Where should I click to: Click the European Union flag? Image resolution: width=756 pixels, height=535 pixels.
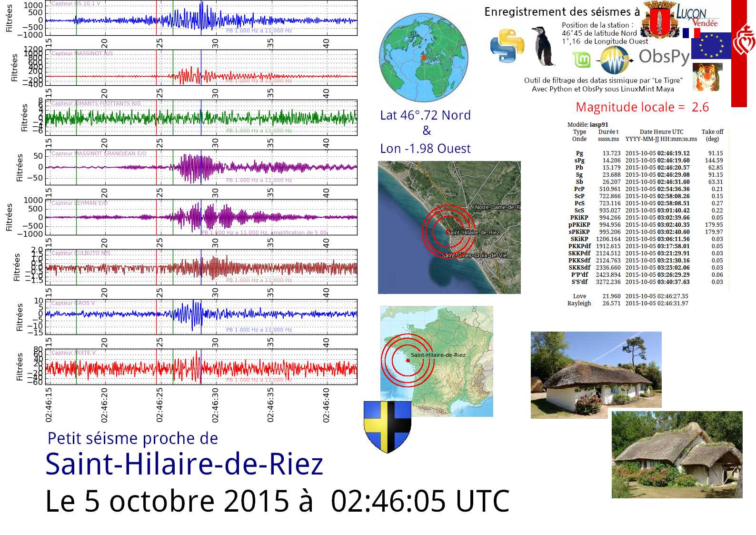(x=711, y=46)
